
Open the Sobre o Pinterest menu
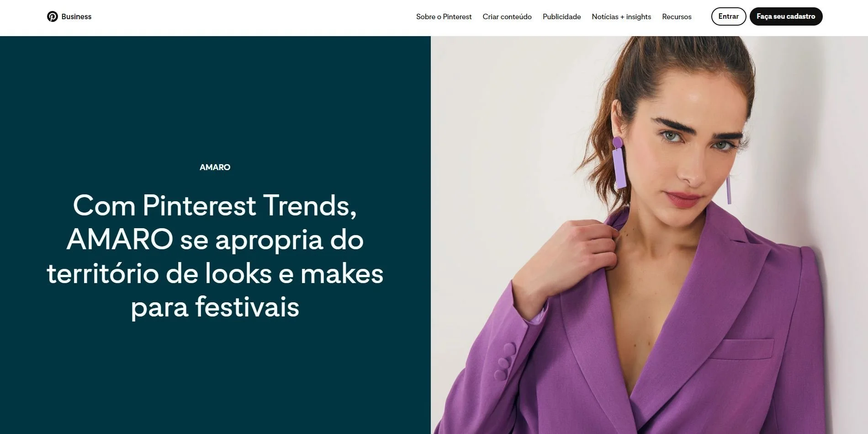444,16
